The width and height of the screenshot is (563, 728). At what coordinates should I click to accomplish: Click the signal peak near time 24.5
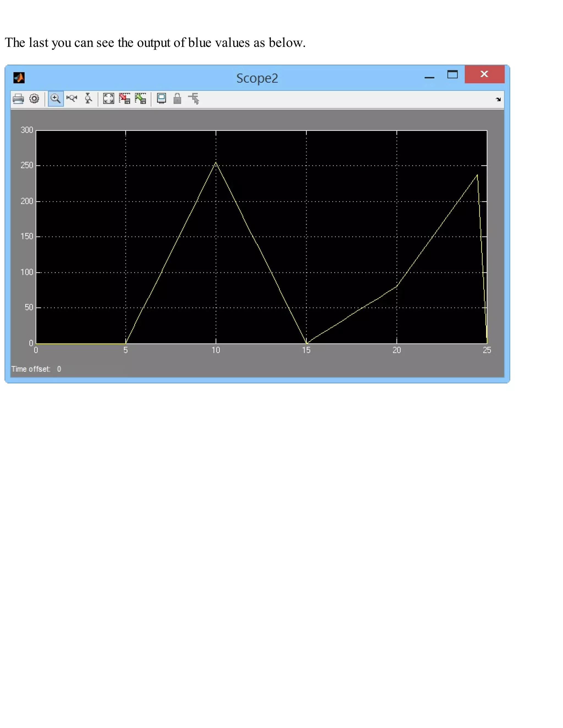(477, 175)
